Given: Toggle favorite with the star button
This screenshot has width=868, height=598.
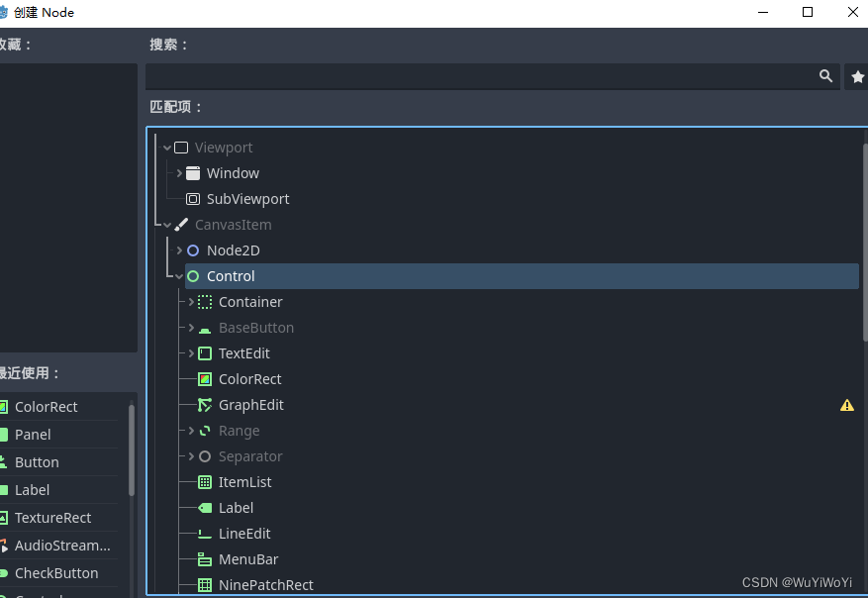Looking at the screenshot, I should click(857, 76).
